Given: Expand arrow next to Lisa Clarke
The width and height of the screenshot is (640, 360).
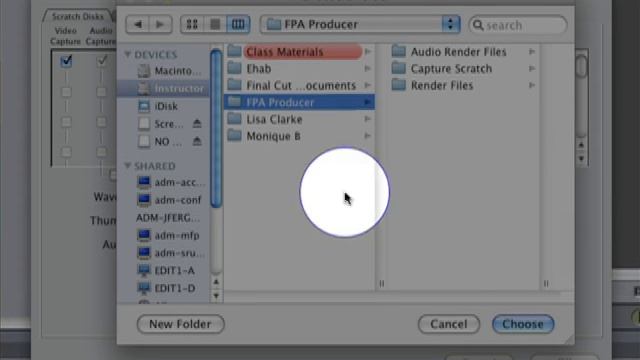Looking at the screenshot, I should [x=368, y=119].
